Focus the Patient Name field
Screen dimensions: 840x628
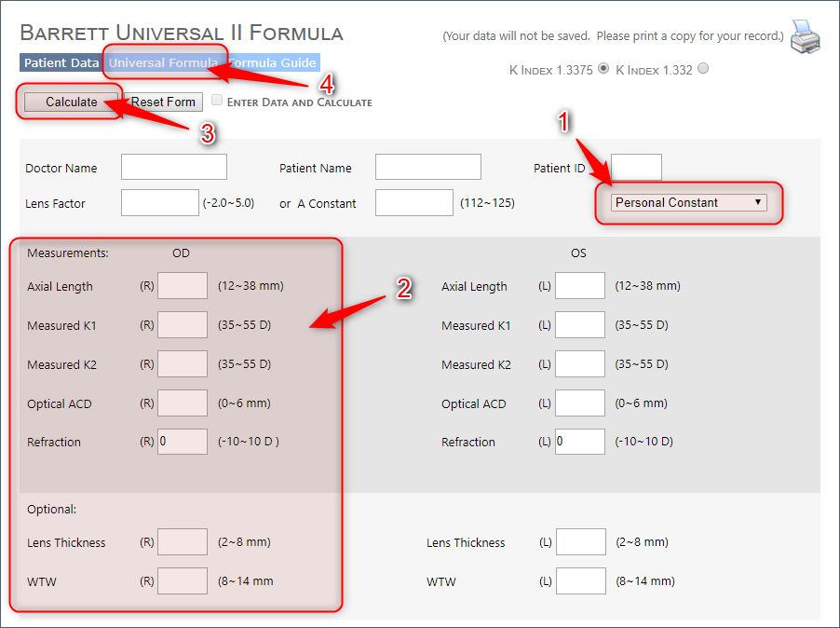pos(428,167)
